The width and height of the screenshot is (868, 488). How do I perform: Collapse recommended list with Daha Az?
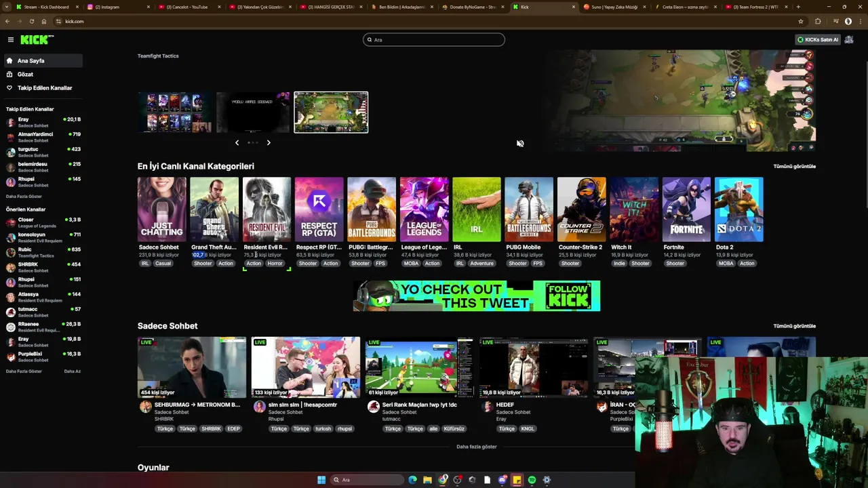point(72,371)
